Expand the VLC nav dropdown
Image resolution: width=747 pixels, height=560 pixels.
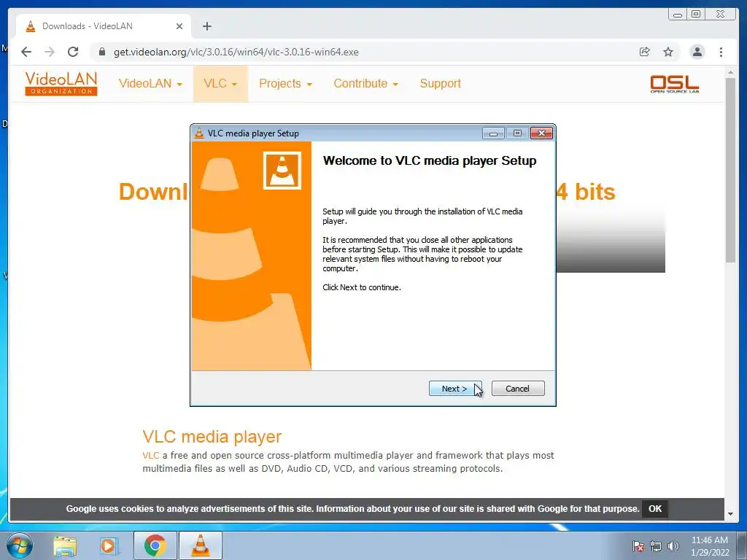click(220, 84)
